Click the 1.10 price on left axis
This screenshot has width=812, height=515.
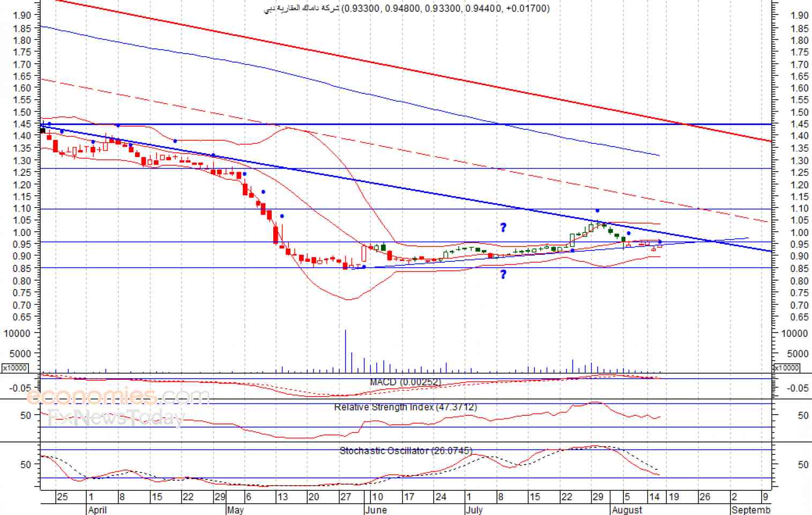coord(22,208)
